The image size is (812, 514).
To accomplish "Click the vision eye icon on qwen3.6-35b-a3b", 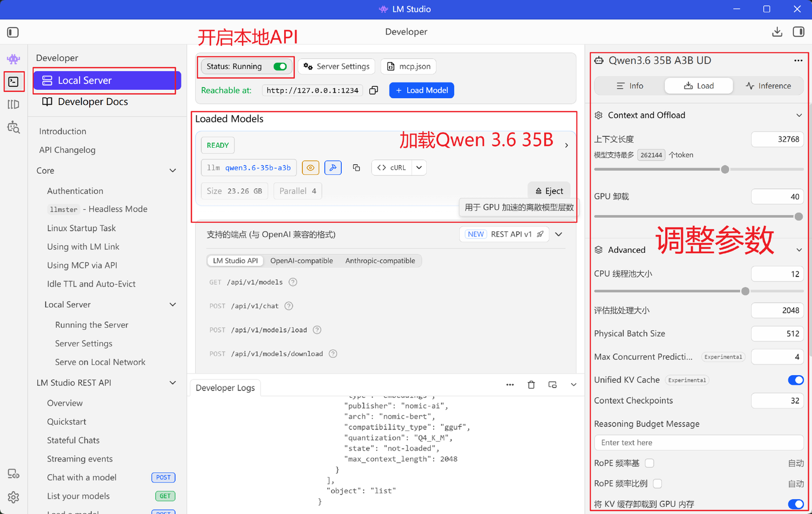I will coord(311,168).
